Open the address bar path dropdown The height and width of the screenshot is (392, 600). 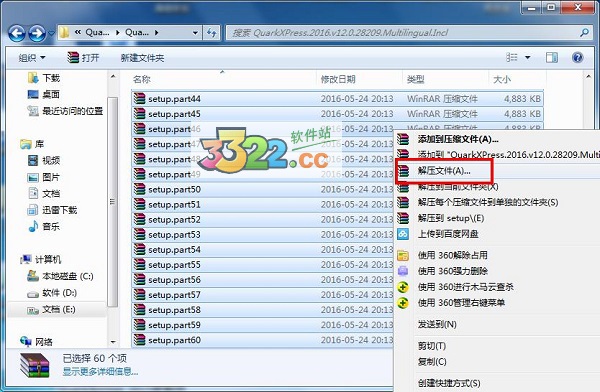(x=195, y=33)
